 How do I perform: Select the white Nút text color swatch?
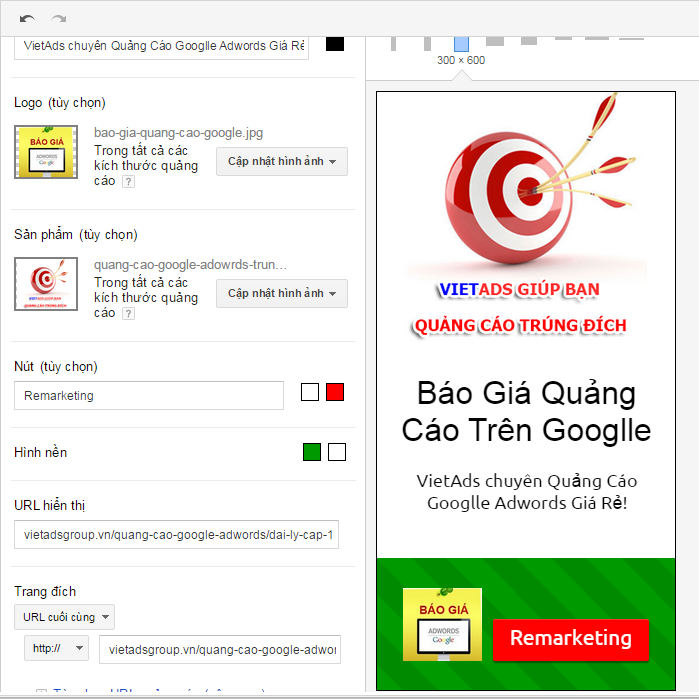coord(310,392)
